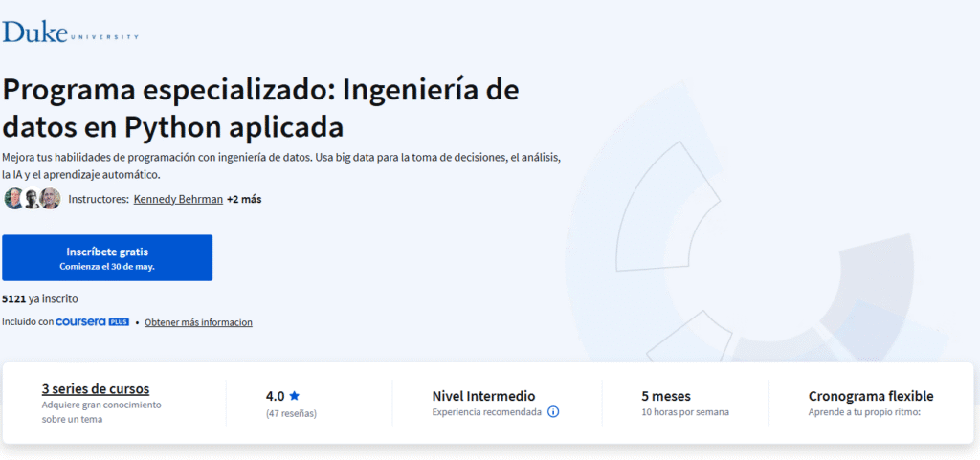Click the Duke University logo

point(70,32)
